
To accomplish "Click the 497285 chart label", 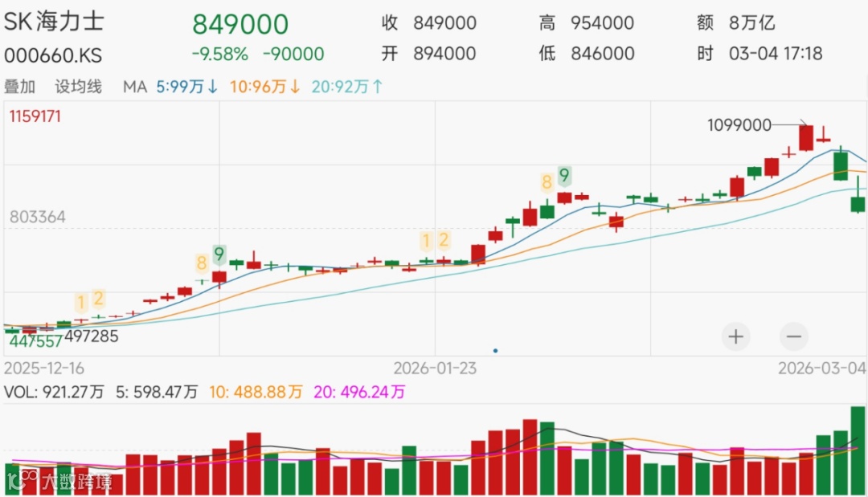I will tap(92, 336).
